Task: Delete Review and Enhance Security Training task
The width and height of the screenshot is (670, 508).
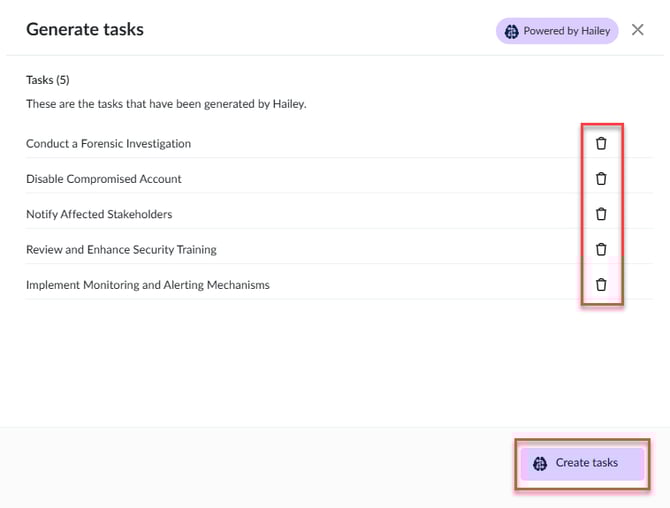Action: 601,249
